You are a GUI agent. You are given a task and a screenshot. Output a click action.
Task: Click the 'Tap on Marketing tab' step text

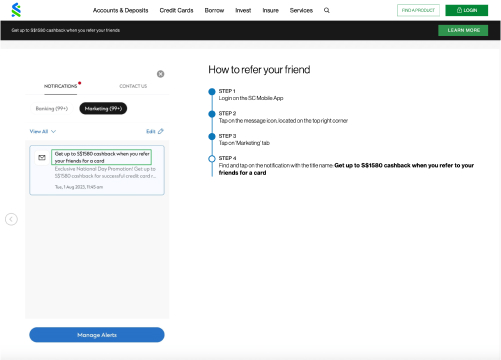(244, 143)
